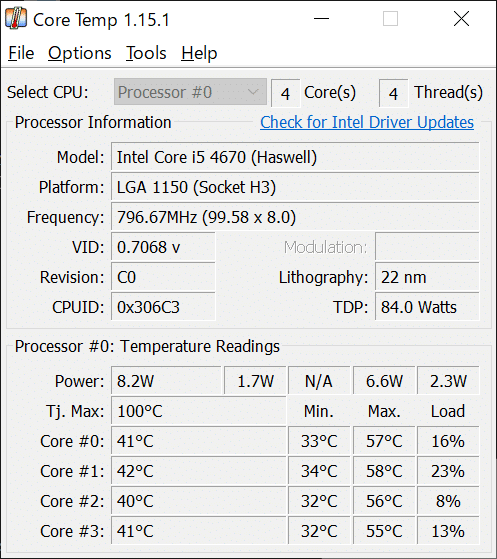Click Core #3 maximum temperature 55°C
This screenshot has height=559, width=497.
click(384, 530)
